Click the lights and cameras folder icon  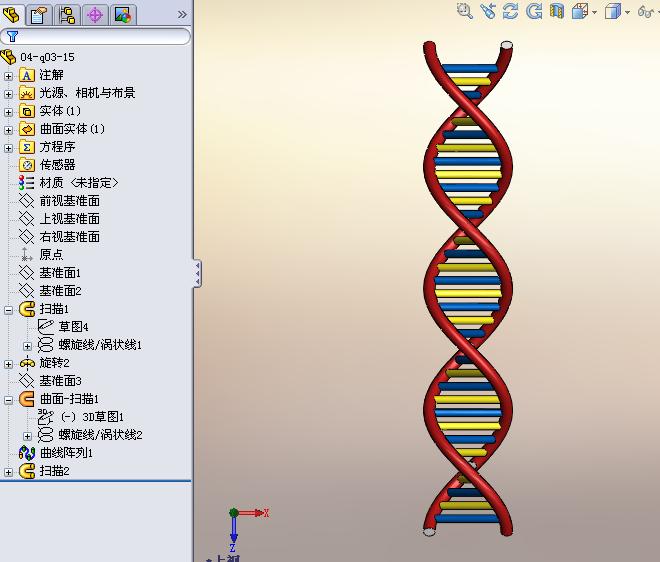27,93
